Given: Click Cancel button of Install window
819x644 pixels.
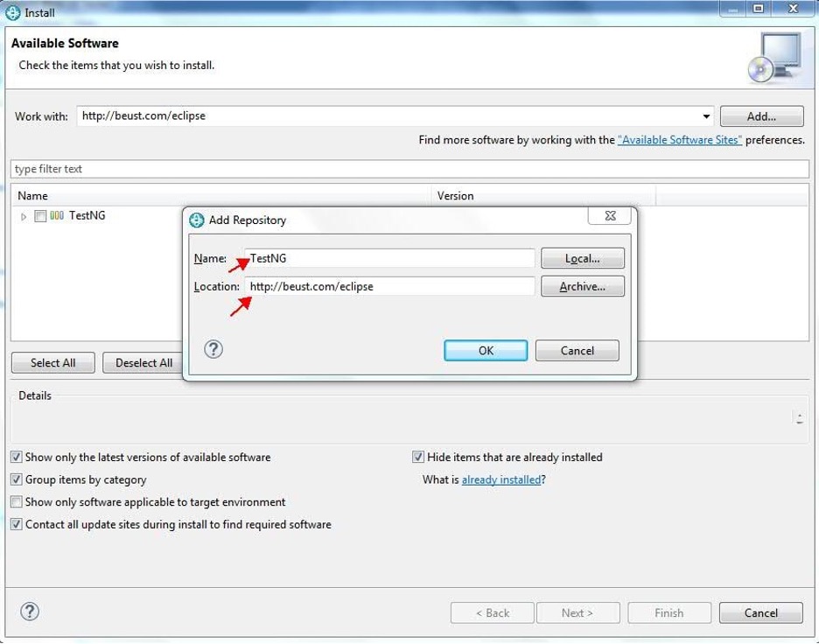Looking at the screenshot, I should pos(761,612).
